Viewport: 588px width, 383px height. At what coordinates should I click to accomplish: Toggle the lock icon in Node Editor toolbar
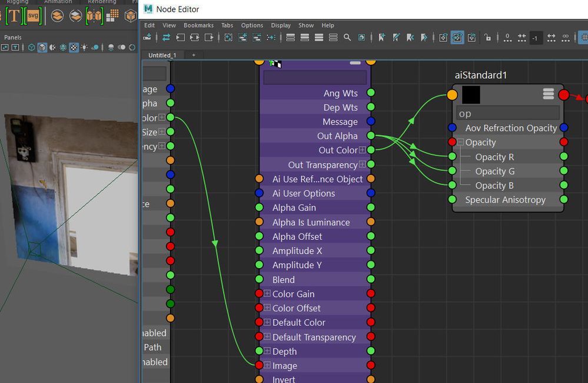487,37
